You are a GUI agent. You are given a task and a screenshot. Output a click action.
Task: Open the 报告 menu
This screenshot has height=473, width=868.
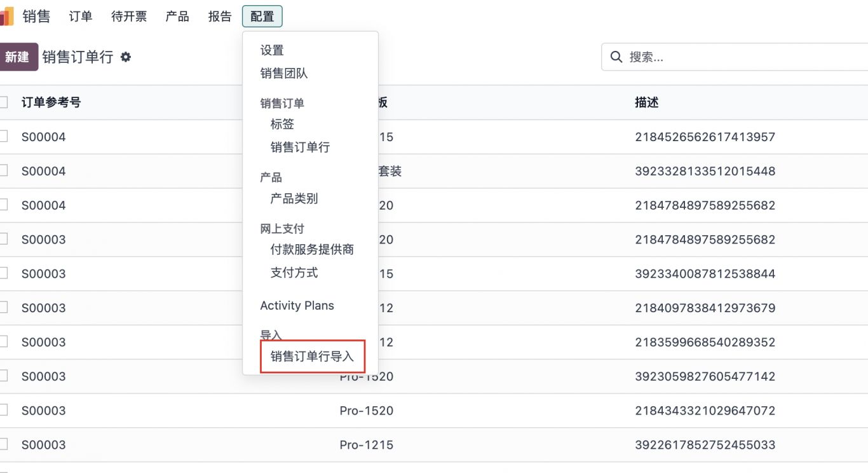tap(220, 17)
